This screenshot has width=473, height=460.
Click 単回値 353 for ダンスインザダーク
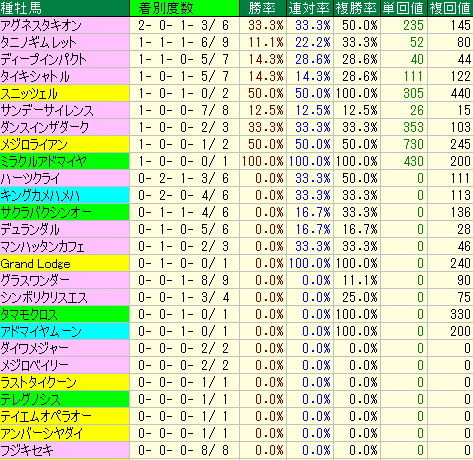413,127
